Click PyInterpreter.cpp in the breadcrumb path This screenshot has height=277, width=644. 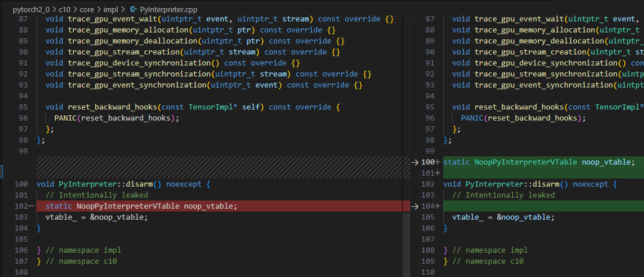(169, 10)
